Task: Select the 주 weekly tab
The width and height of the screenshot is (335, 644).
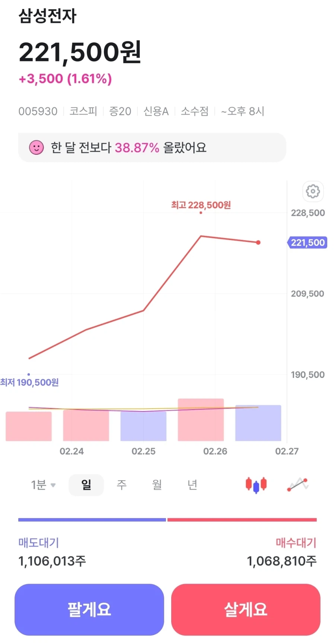Action: (x=122, y=485)
